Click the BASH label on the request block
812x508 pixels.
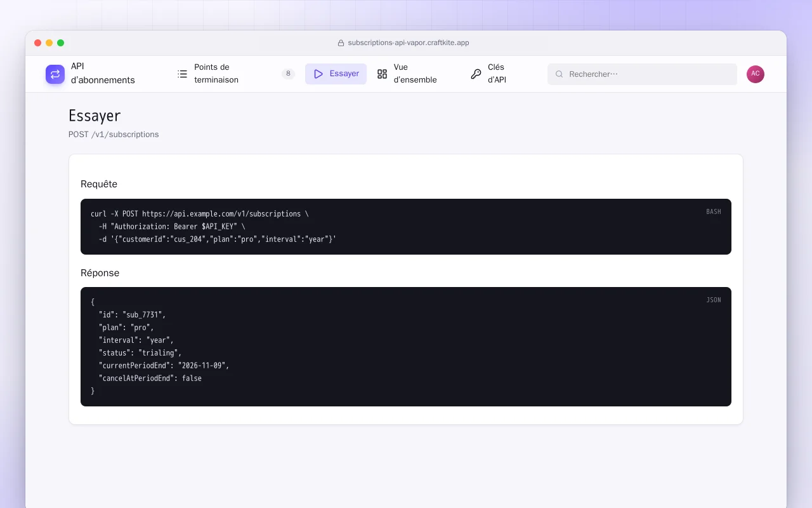tap(714, 211)
